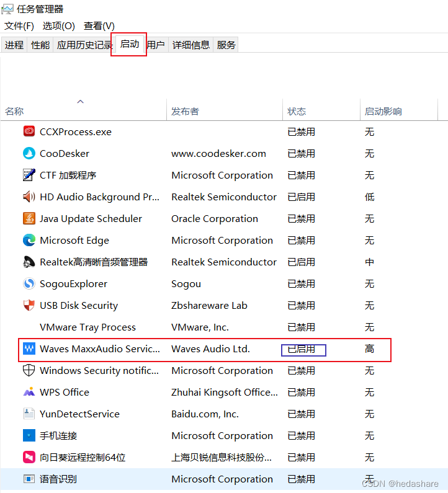
Task: Click 已禁用 status of CCXProcess.exe
Action: [x=302, y=131]
